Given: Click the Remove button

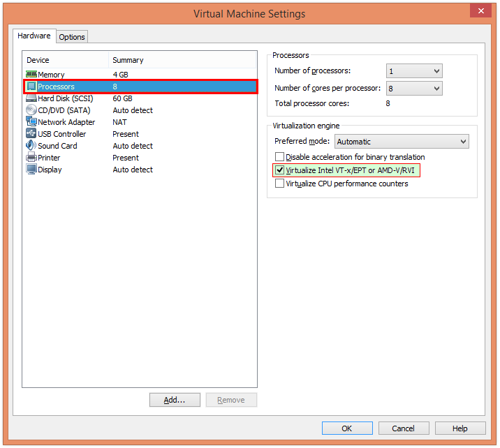Looking at the screenshot, I should point(231,400).
